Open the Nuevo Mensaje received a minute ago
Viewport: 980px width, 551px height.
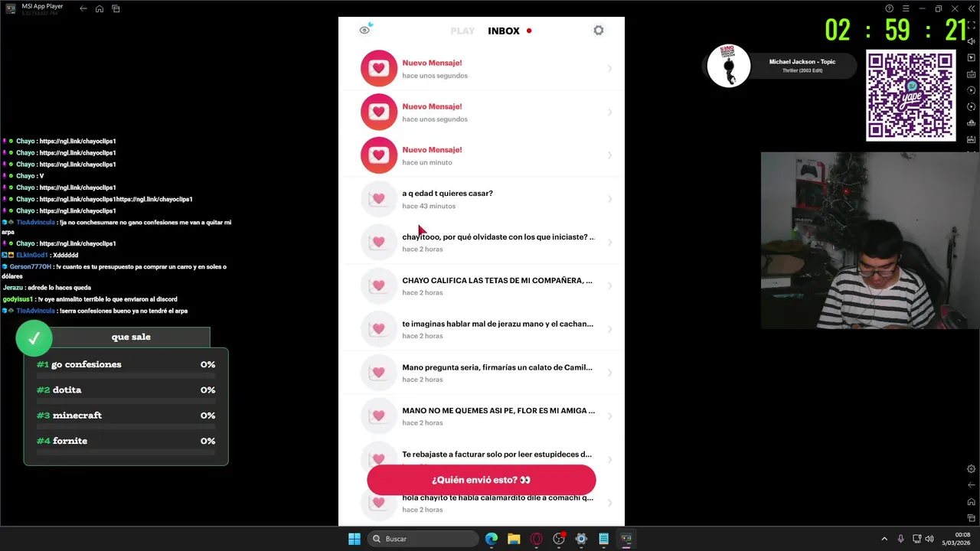point(482,155)
